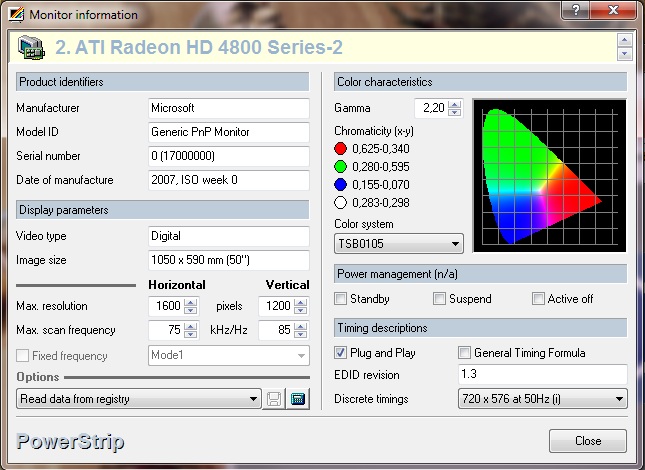645x470 pixels.
Task: Select previous monitor with header up arrow
Action: click(x=625, y=40)
